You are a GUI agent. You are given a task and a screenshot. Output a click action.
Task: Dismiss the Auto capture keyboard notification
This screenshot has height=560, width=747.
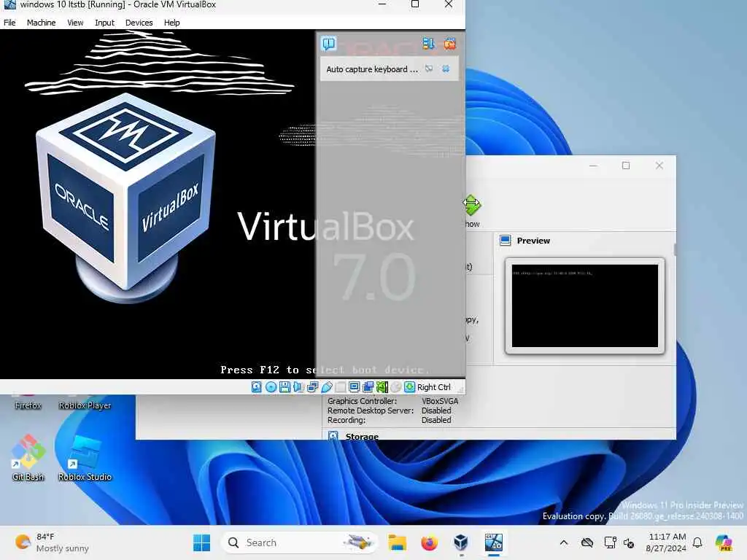point(446,69)
